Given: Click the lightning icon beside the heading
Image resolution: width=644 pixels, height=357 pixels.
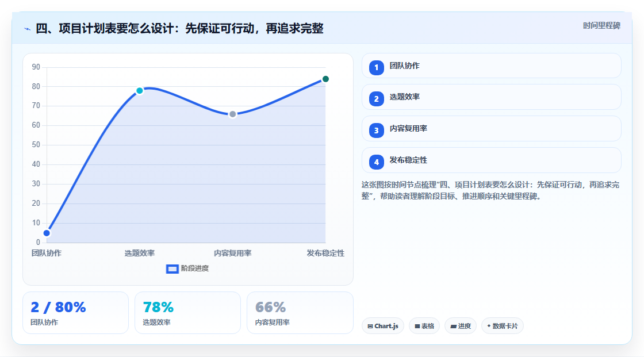Looking at the screenshot, I should 27,29.
